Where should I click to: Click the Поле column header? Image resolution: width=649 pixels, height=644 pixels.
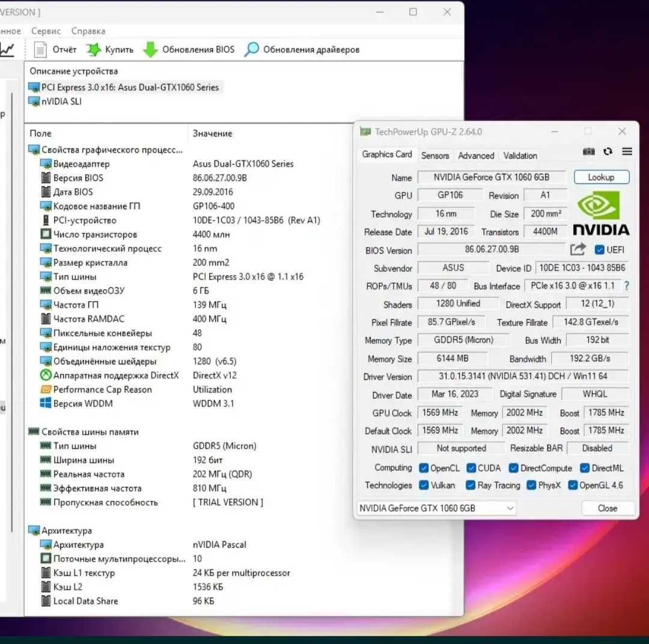[41, 133]
